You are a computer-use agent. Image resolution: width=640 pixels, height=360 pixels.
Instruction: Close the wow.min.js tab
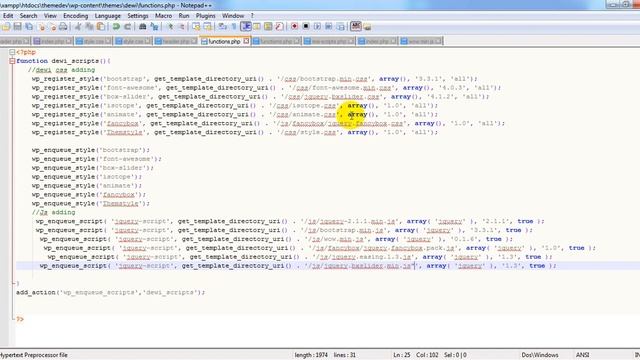point(438,41)
